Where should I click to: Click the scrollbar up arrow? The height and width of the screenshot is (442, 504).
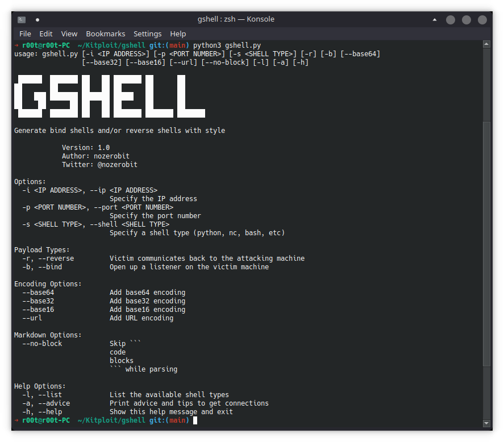click(486, 44)
